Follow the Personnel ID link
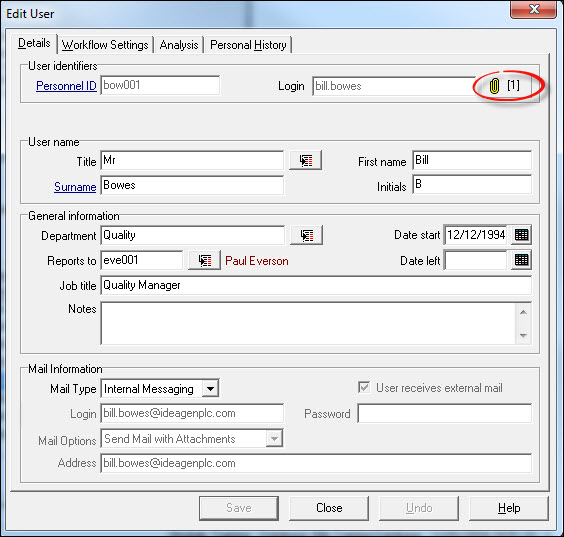The height and width of the screenshot is (537, 564). coord(67,86)
